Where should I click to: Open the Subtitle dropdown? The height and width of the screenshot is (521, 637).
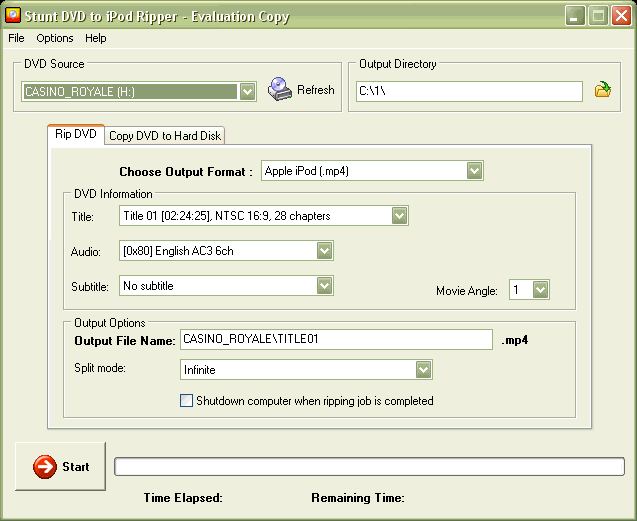[x=325, y=286]
